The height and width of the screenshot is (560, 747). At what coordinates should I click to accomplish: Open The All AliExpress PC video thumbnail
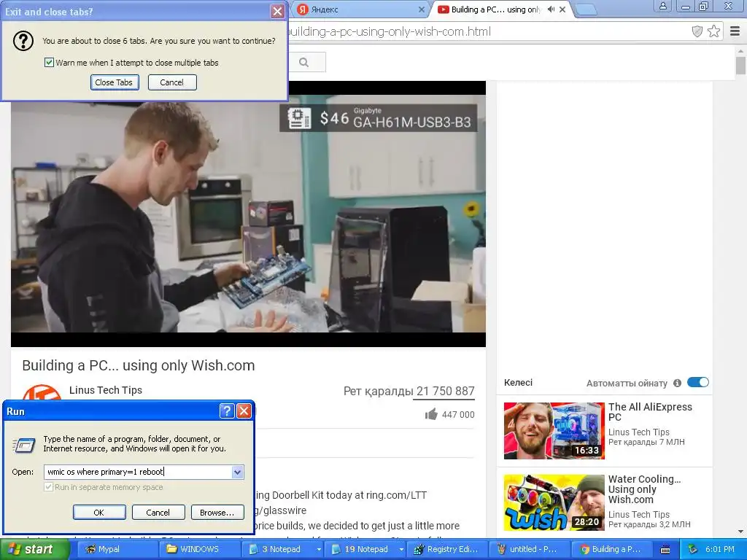[554, 430]
